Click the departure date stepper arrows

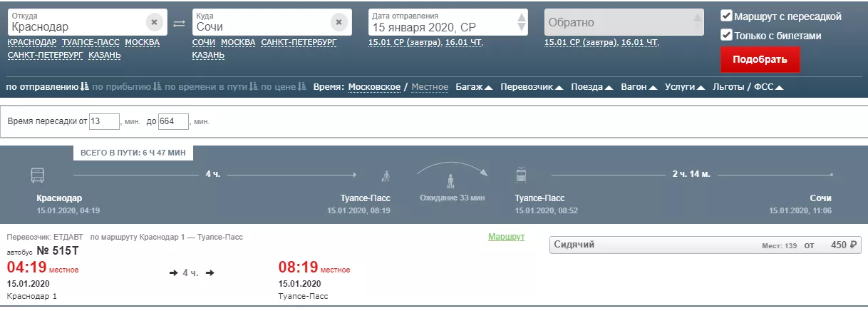pos(522,22)
